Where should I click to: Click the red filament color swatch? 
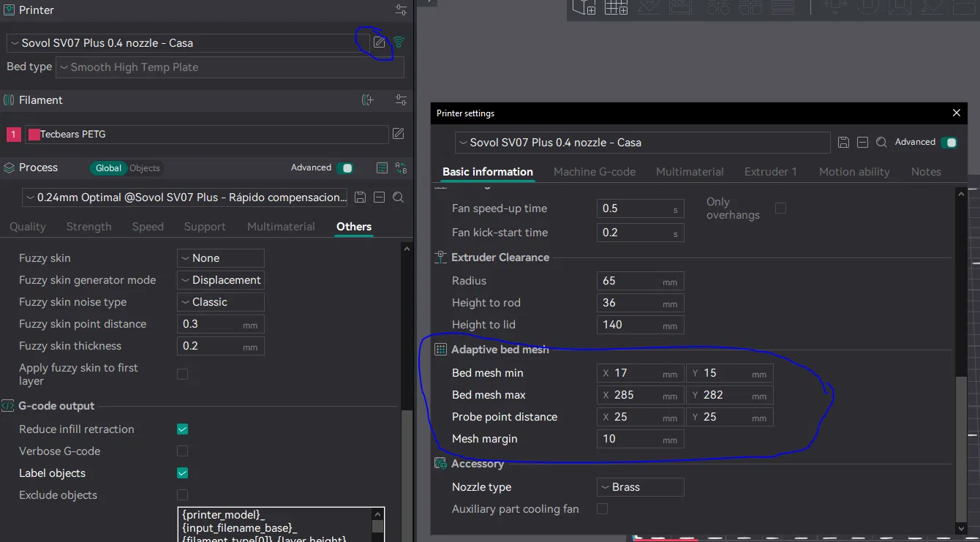click(x=33, y=135)
